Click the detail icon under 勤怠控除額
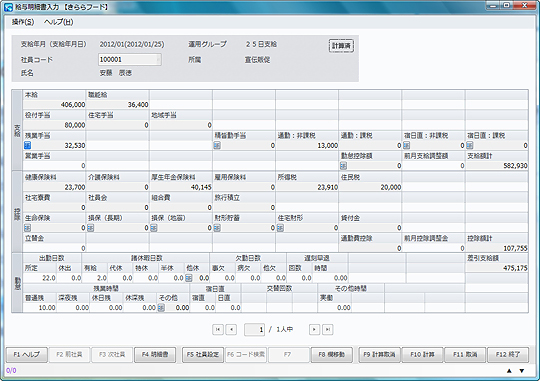 (343, 166)
